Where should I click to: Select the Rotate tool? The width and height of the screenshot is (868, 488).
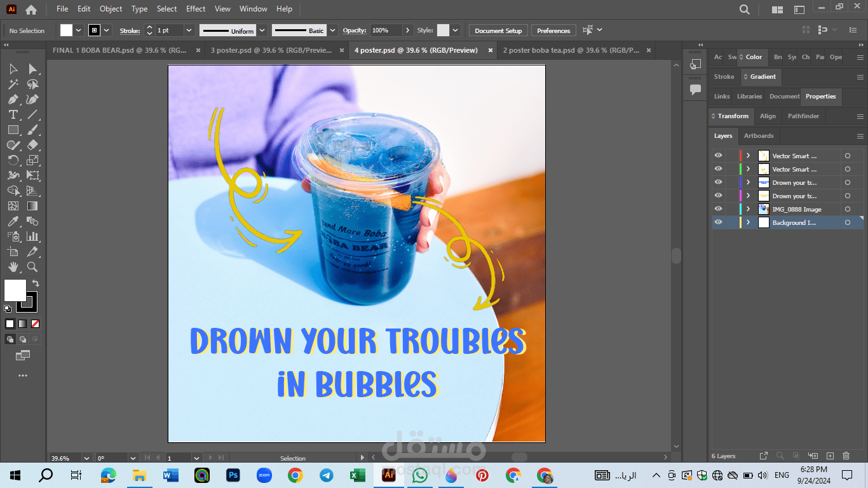(x=13, y=160)
